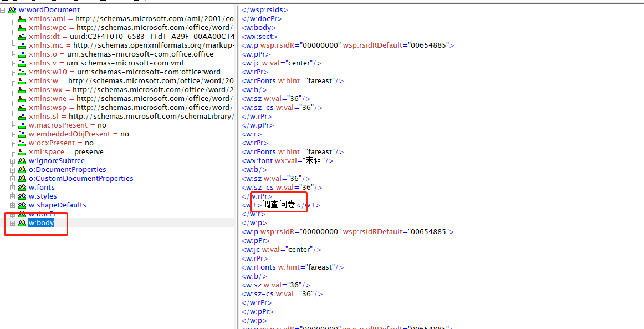Click the w:shapeDefaults element icon
644x329 pixels.
click(x=22, y=205)
